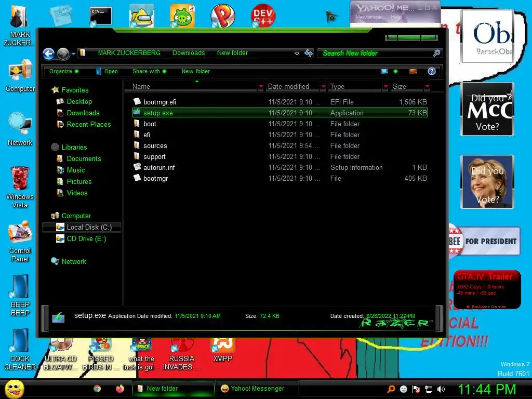Open Explorer help with the question mark
Screen dimensions: 532x399
coord(432,71)
